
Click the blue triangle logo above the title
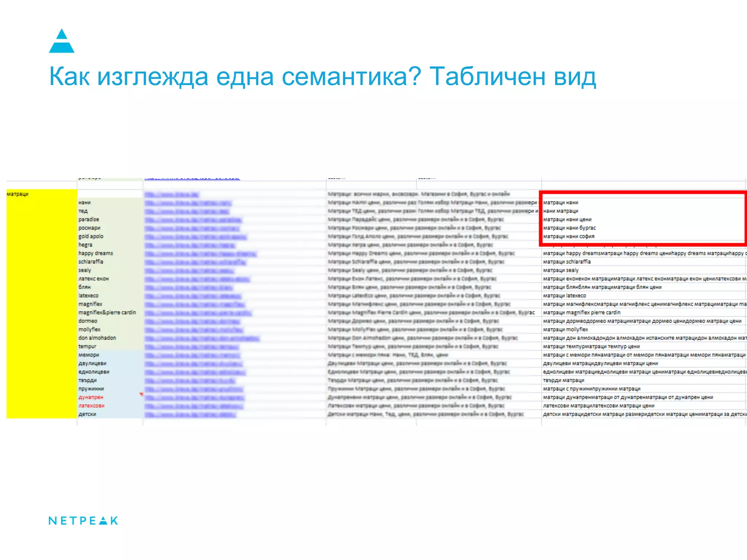[x=62, y=40]
